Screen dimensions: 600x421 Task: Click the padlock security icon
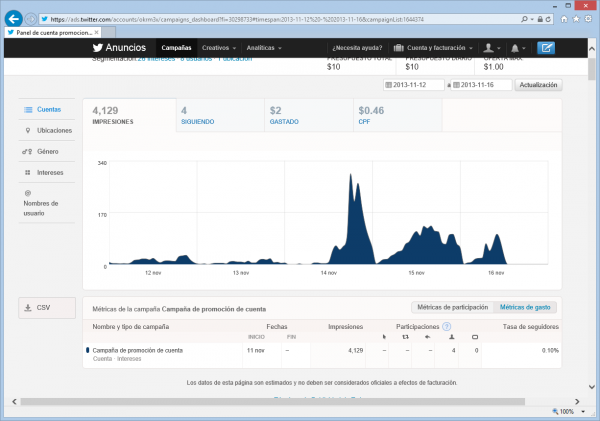[540, 19]
